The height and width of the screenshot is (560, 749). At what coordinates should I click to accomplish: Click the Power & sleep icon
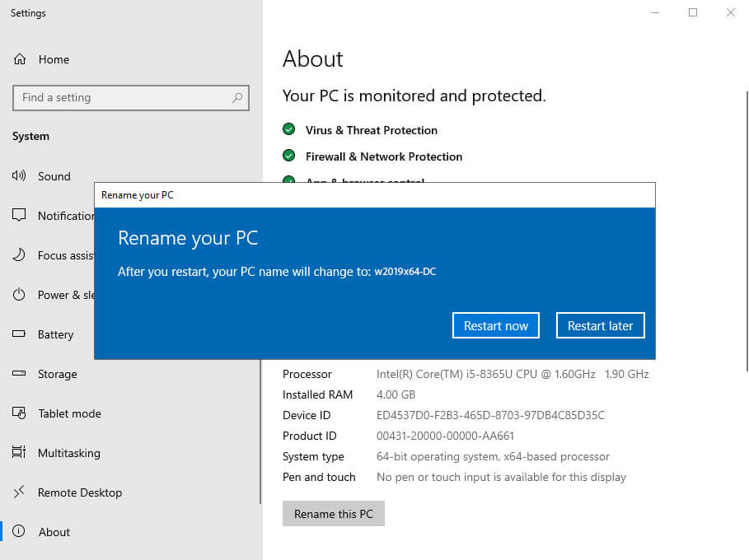pos(19,295)
